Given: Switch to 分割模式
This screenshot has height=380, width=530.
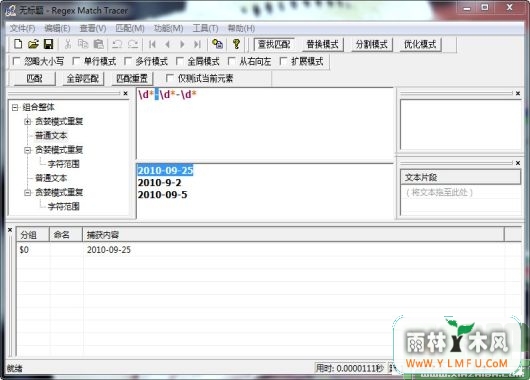Looking at the screenshot, I should [371, 44].
